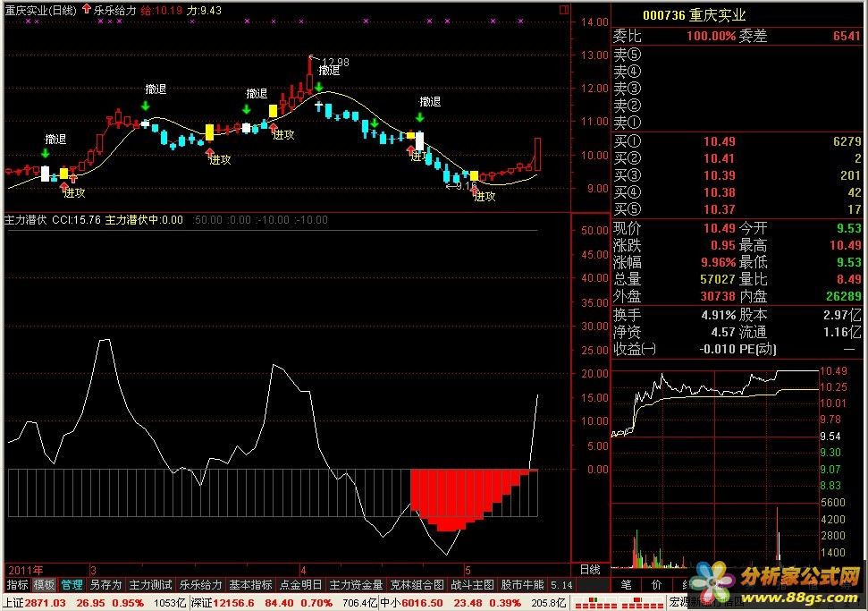The width and height of the screenshot is (868, 611).
Task: Click the 买③ price 10.39
Action: click(x=719, y=175)
